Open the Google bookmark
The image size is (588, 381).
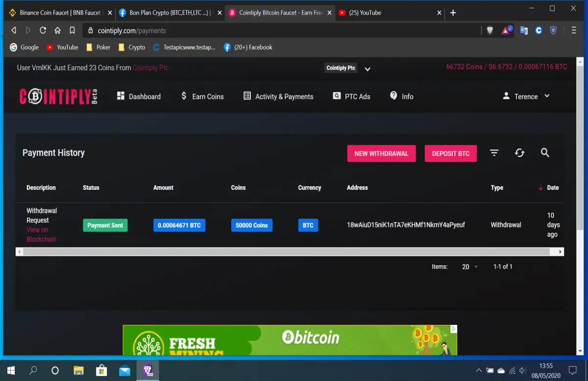24,48
